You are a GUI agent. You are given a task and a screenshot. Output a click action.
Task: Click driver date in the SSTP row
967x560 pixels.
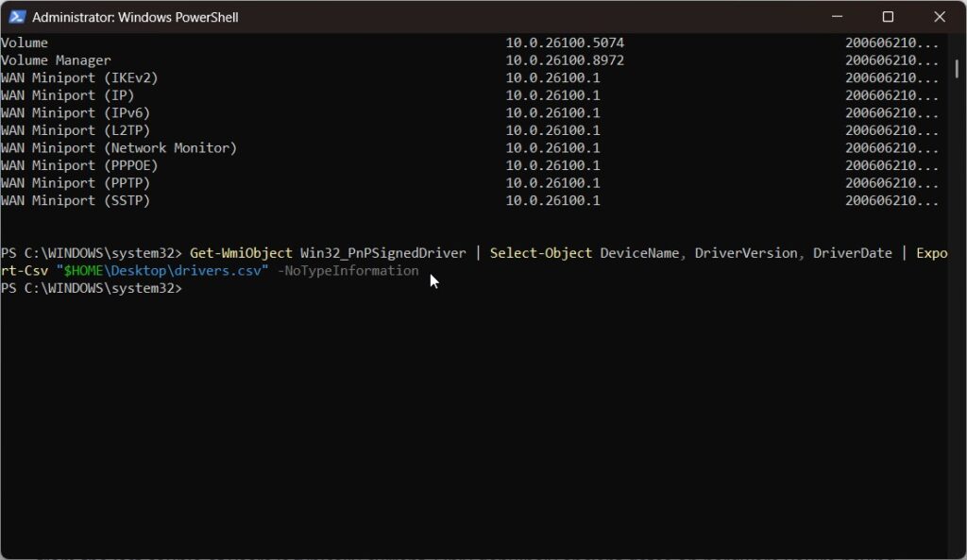[891, 200]
